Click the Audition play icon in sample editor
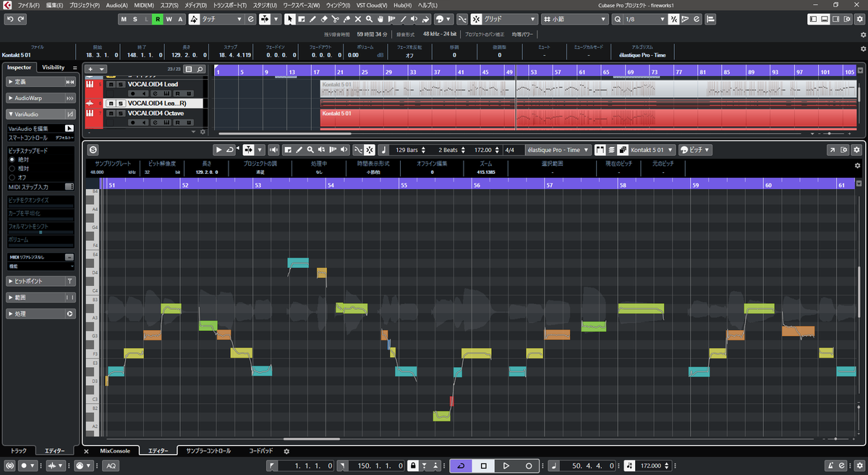 (x=220, y=150)
